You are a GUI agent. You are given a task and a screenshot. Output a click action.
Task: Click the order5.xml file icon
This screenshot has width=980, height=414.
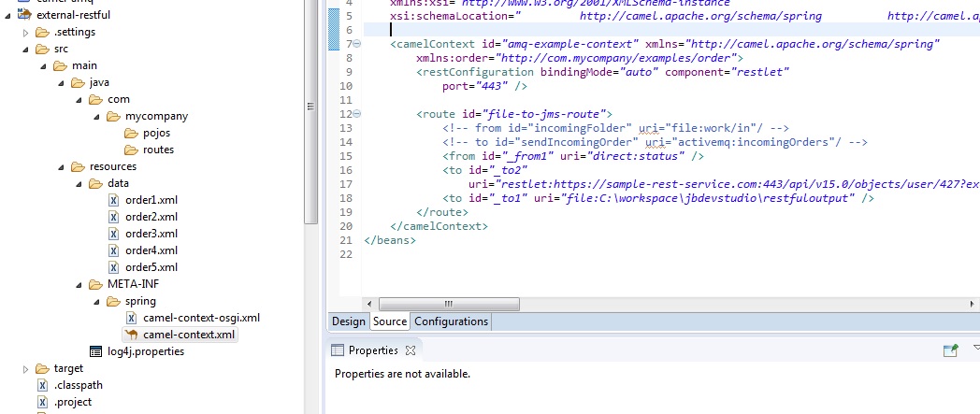tap(114, 267)
